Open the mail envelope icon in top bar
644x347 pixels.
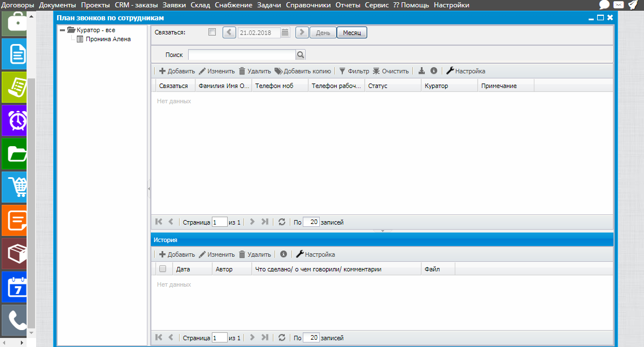[x=619, y=5]
